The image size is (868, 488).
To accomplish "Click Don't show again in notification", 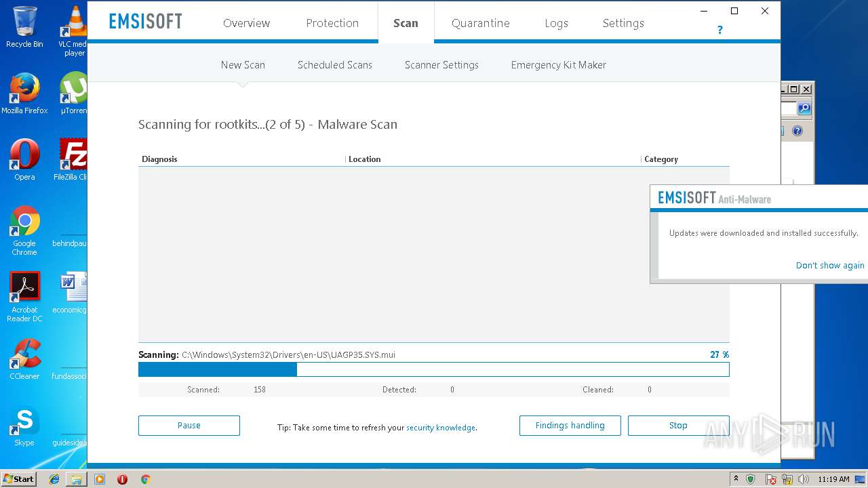I will (x=830, y=266).
